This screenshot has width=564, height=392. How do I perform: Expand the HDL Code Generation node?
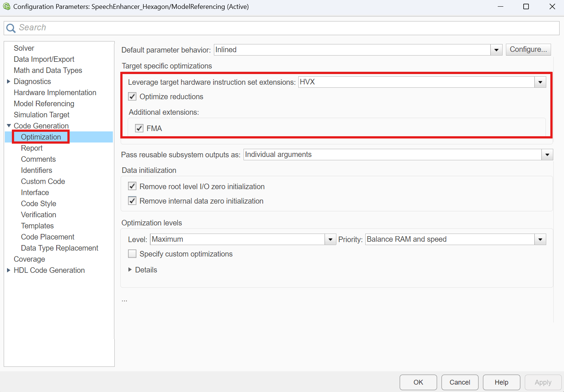9,270
